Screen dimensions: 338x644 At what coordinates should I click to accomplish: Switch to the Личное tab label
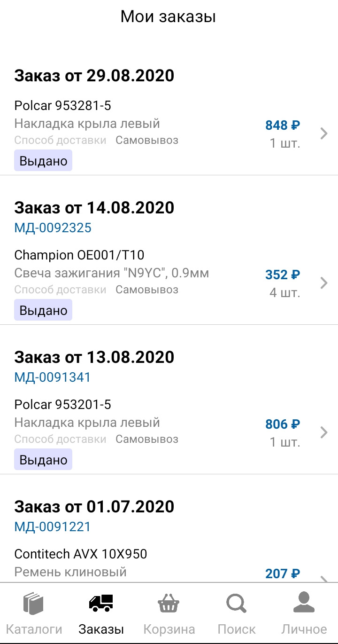pos(304,629)
